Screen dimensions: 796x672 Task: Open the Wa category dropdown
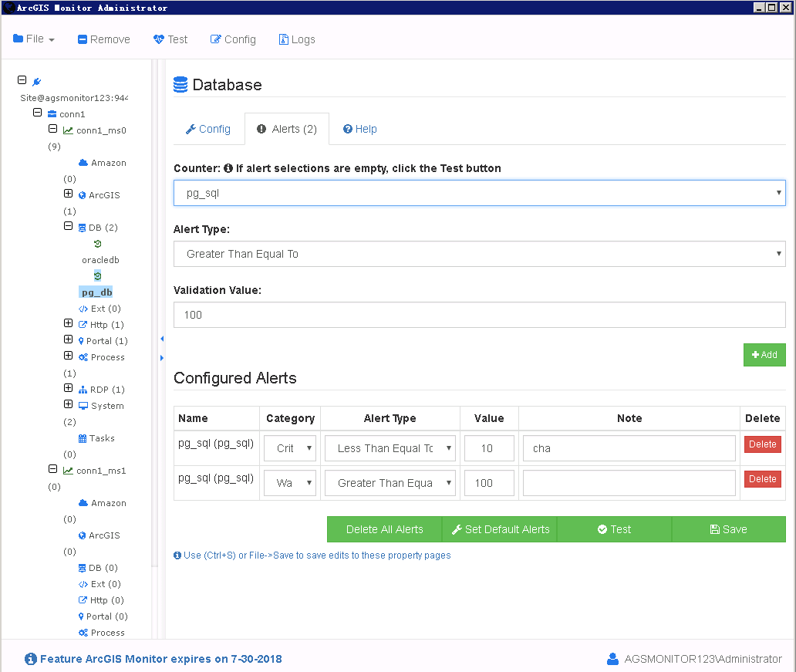pos(290,483)
